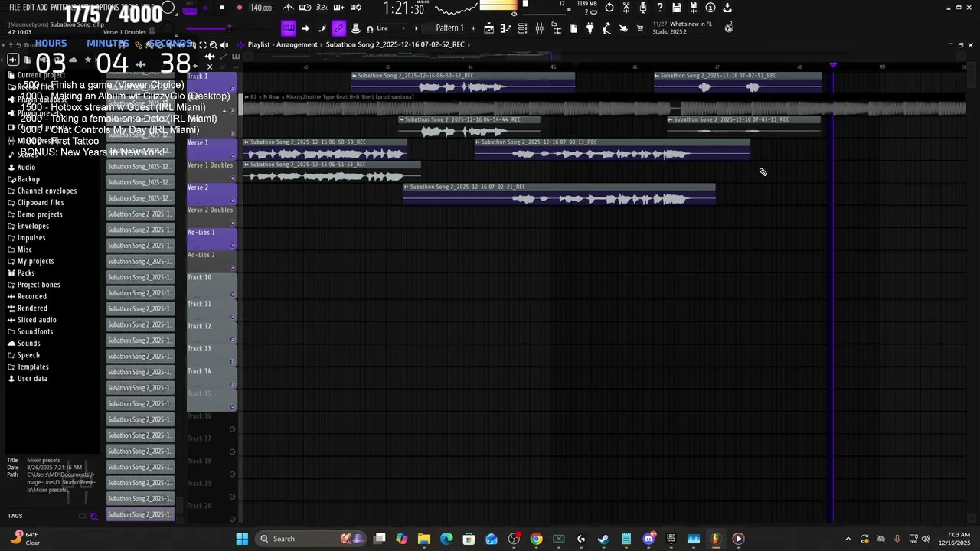
Task: Click the arrow step-editing icon
Action: coord(305,28)
